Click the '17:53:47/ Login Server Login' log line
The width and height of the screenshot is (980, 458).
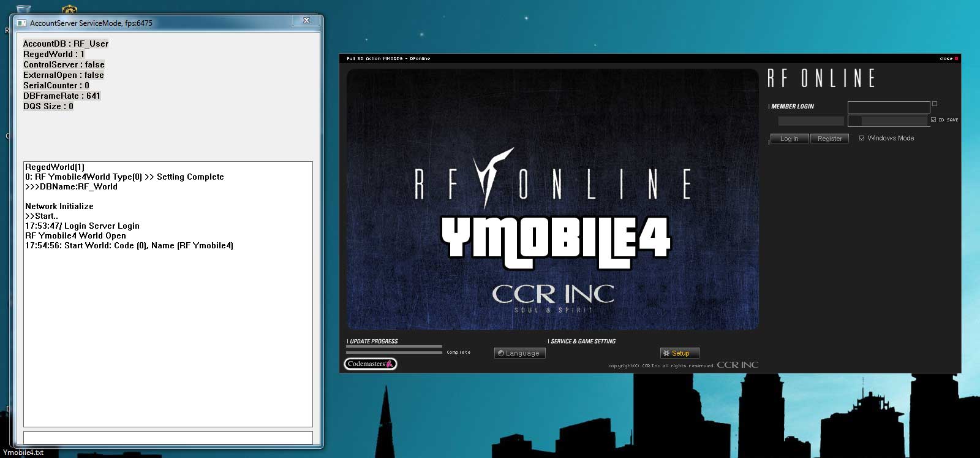[x=82, y=226]
